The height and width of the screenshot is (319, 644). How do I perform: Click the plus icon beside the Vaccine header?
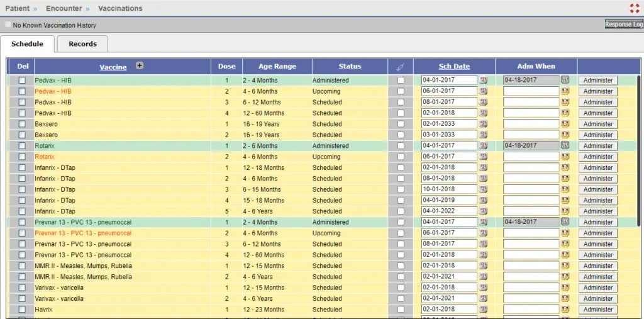(x=140, y=65)
